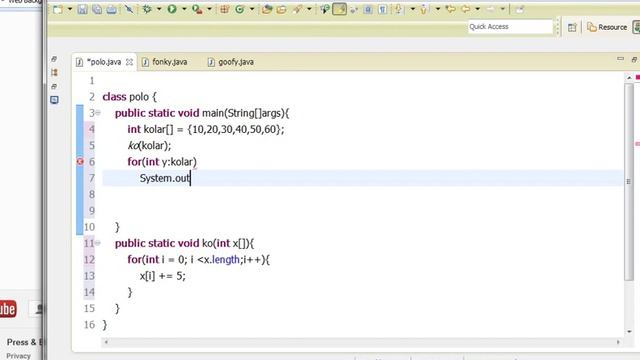The width and height of the screenshot is (640, 360).
Task: Toggle Show Whitespace Characters icon
Action: tap(382, 9)
